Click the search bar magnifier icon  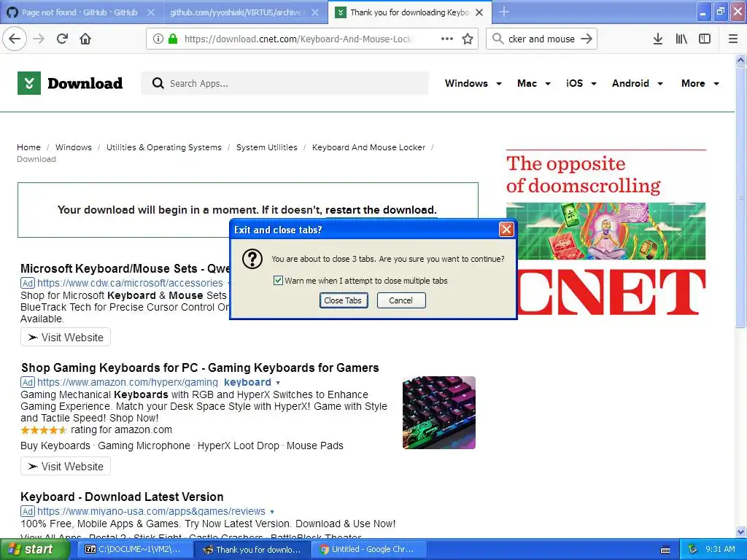[498, 39]
